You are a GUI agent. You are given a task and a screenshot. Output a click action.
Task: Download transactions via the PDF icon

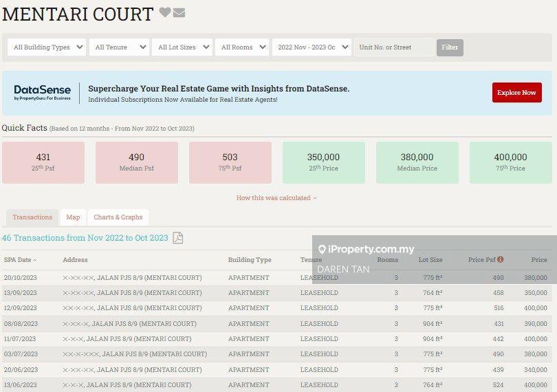pos(177,238)
